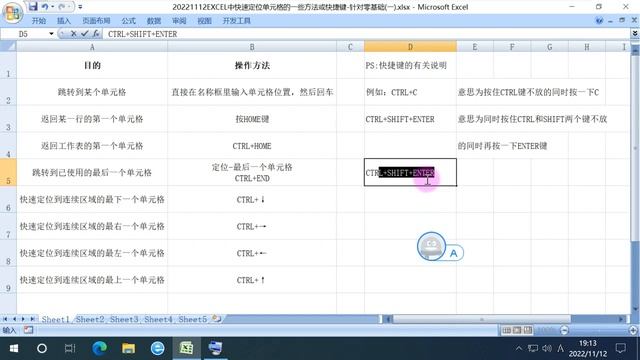Open the quick access toolbar customize dropdown

tap(80, 7)
